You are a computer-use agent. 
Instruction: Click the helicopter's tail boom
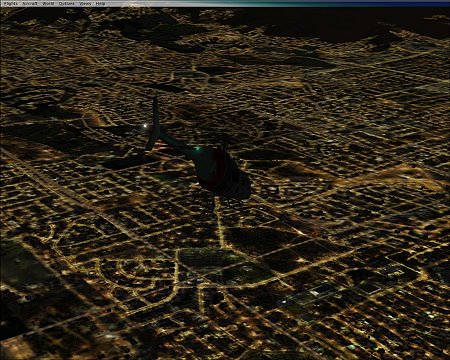[176, 143]
